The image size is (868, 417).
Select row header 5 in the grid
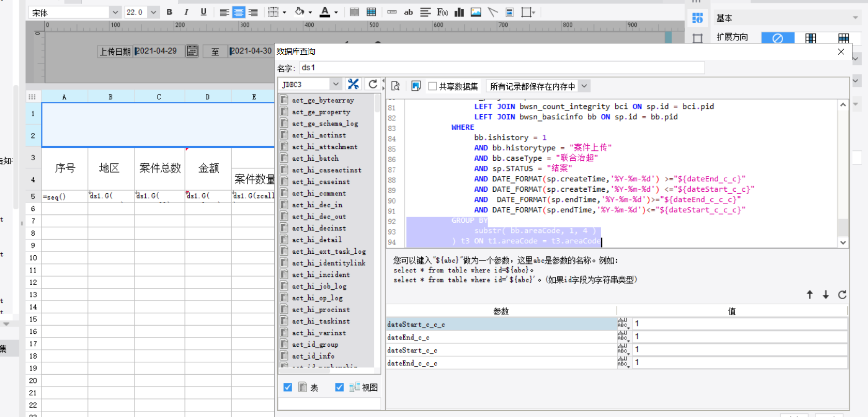[x=33, y=196]
